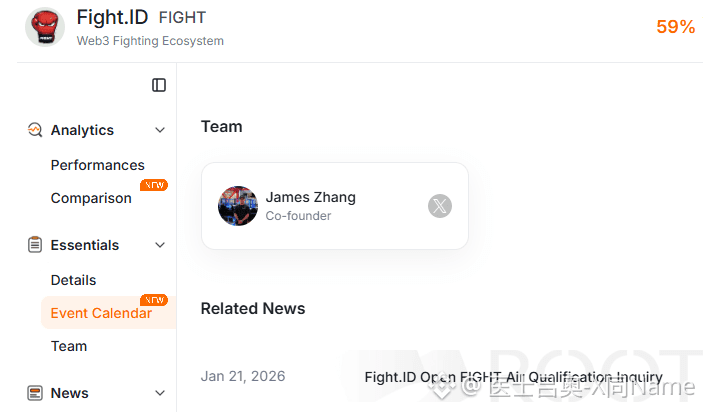Click James Zhang's avatar photo
This screenshot has height=412, width=703.
pyautogui.click(x=238, y=206)
